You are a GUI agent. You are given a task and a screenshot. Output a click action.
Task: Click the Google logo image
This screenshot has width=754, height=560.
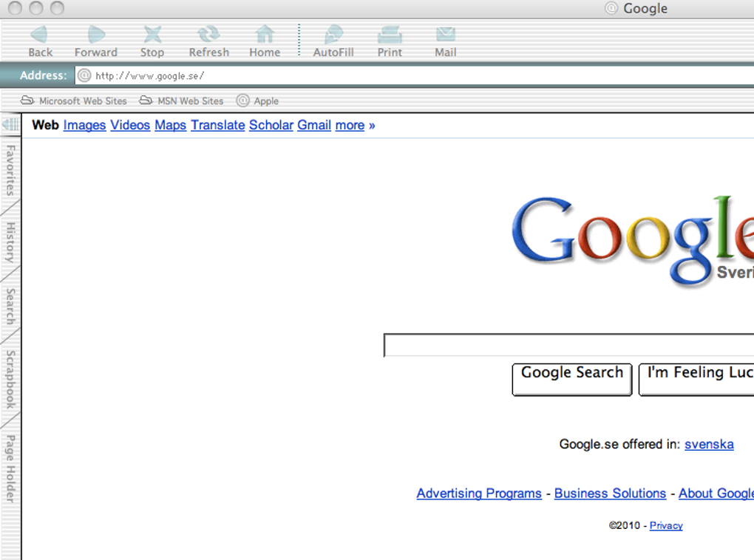(633, 240)
